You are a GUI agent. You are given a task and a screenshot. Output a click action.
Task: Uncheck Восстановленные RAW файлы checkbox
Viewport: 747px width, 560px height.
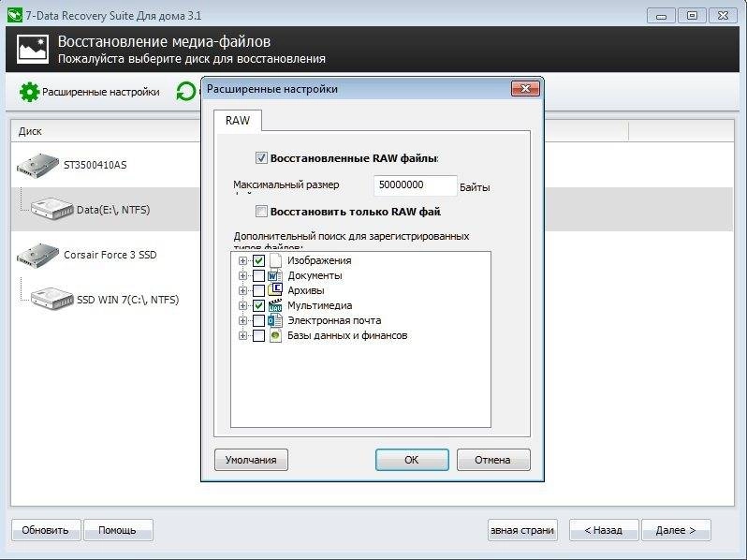pyautogui.click(x=261, y=157)
